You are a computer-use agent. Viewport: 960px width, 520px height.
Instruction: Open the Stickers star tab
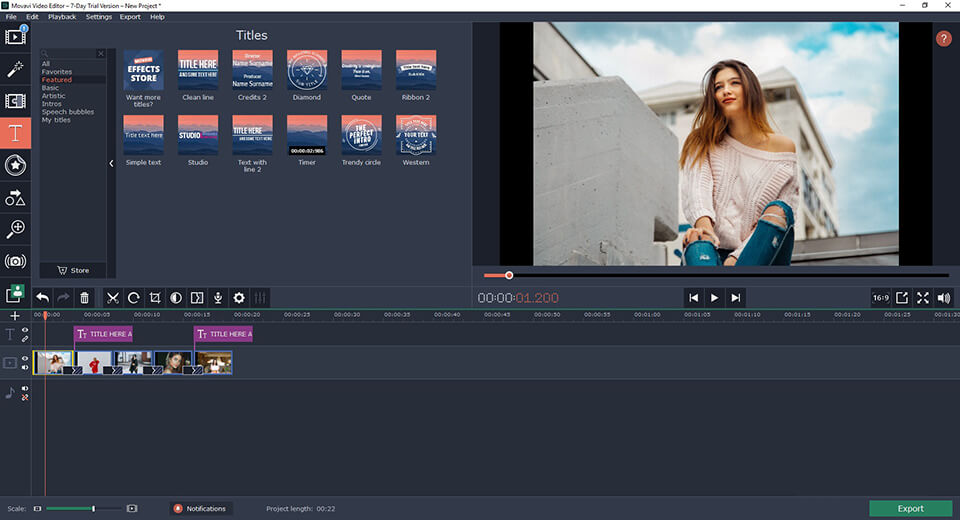coord(15,165)
